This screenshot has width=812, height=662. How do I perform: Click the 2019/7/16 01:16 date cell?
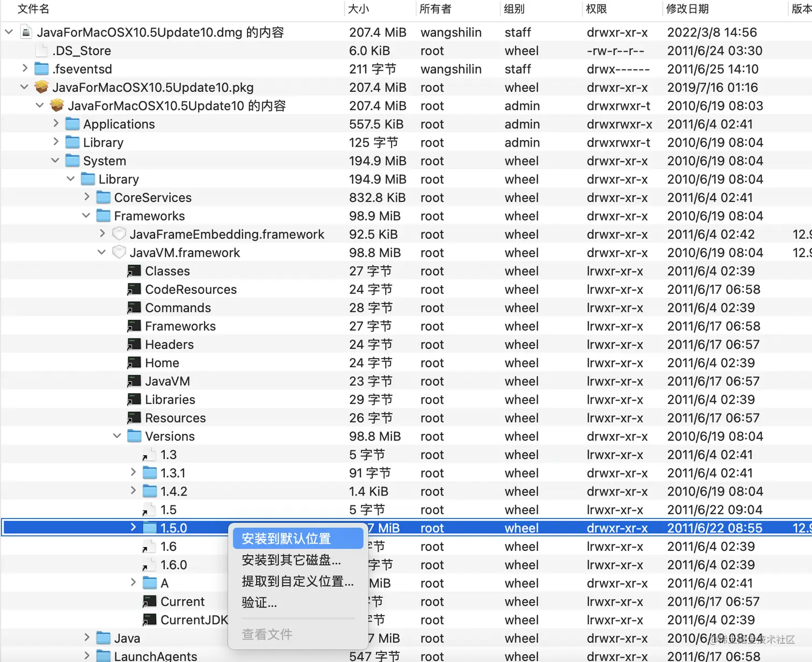(x=713, y=88)
